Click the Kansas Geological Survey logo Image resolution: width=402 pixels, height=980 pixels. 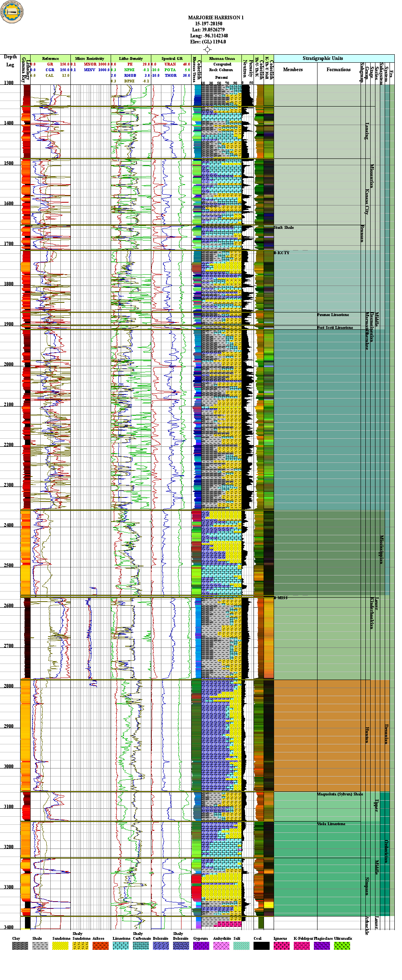tap(12, 12)
